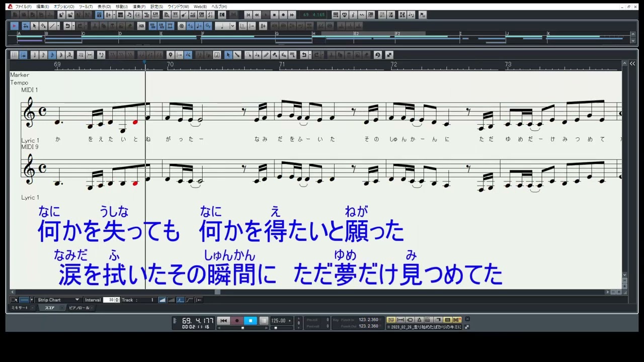
Task: Click the blue stop button in transport panel
Action: (x=250, y=321)
